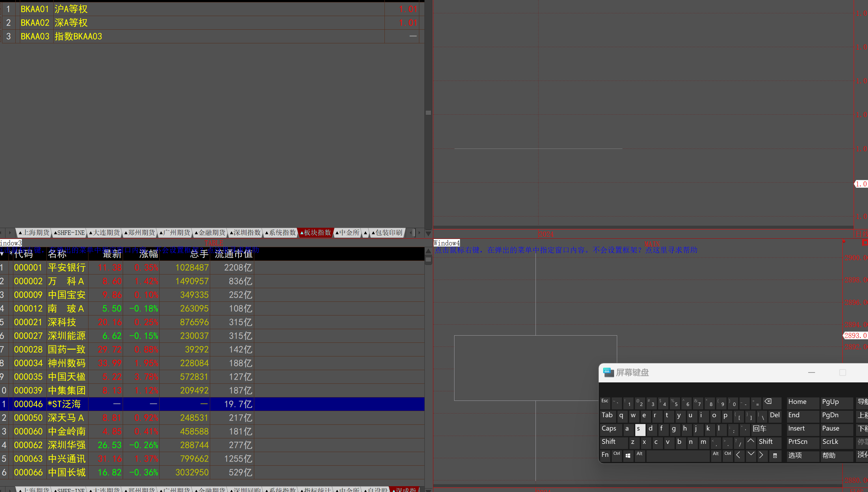The image size is (868, 492).
Task: Select the highlighted 板块指数 tab
Action: (x=316, y=233)
